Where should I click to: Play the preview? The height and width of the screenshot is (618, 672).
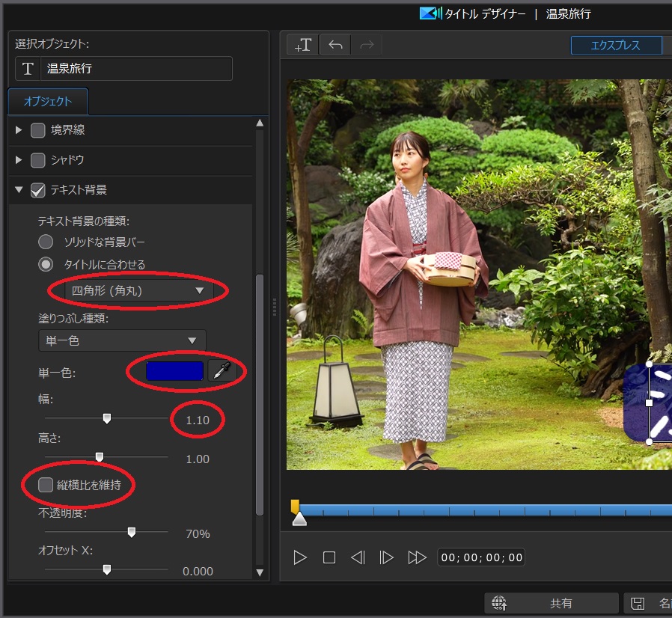click(300, 557)
